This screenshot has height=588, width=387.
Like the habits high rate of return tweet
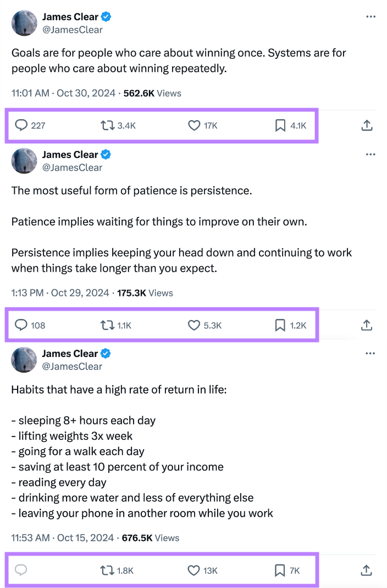point(193,570)
